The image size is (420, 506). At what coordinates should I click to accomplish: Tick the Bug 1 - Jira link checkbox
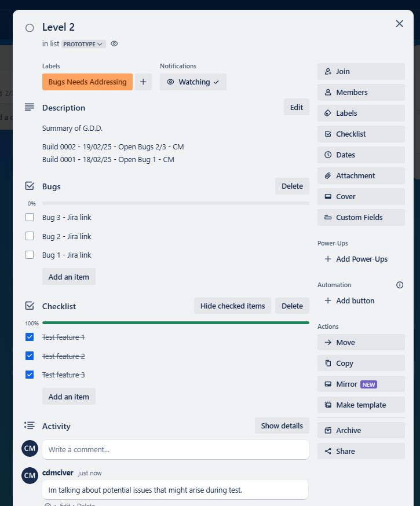click(x=30, y=255)
